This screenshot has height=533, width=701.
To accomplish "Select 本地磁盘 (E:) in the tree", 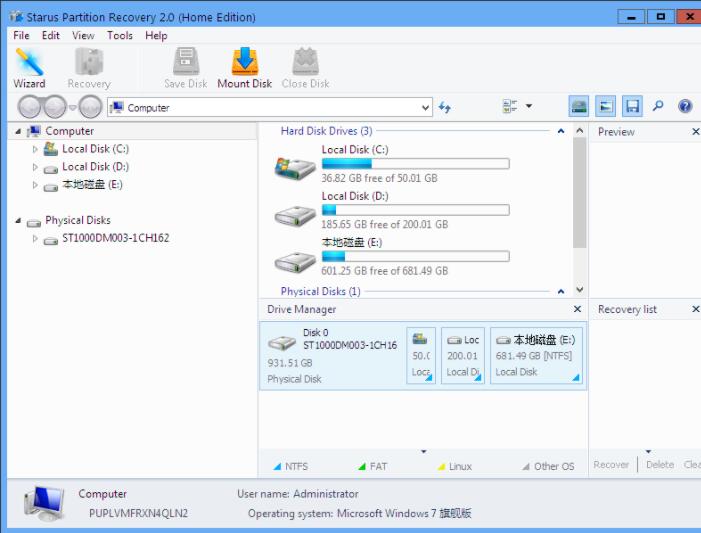I will 92,185.
